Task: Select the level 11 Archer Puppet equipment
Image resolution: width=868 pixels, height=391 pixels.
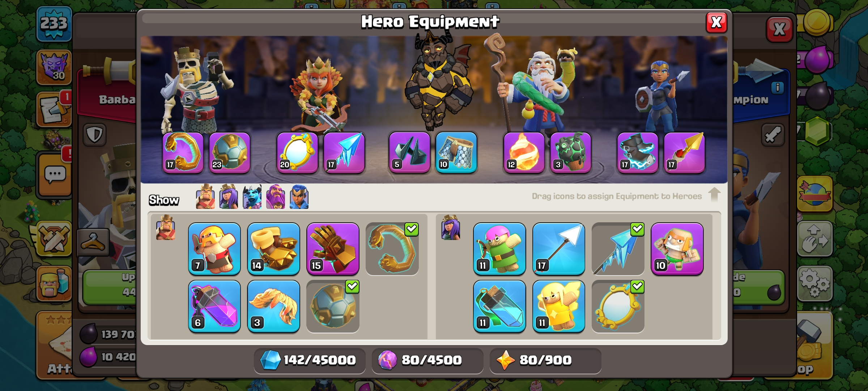Action: tap(499, 249)
